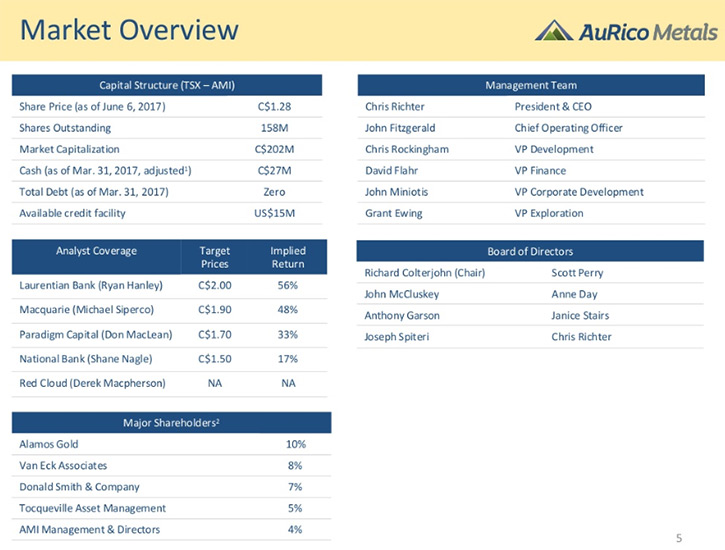
Task: Click the 'Market Capitalization' label
Action: tap(69, 149)
